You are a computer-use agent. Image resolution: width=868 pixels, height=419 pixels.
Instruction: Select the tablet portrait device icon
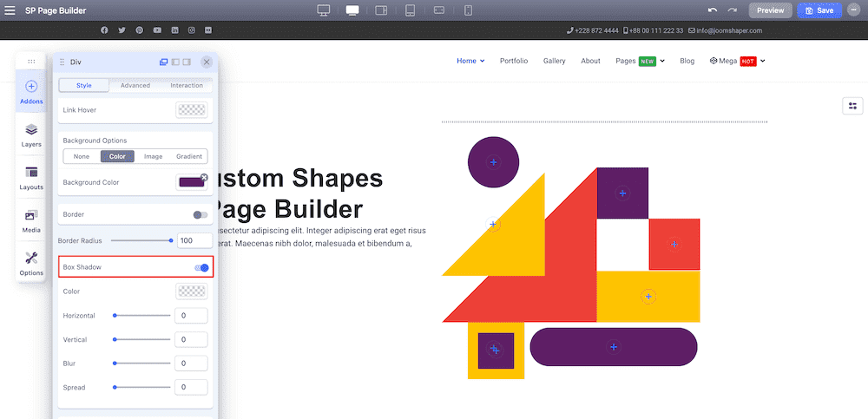[x=411, y=10]
